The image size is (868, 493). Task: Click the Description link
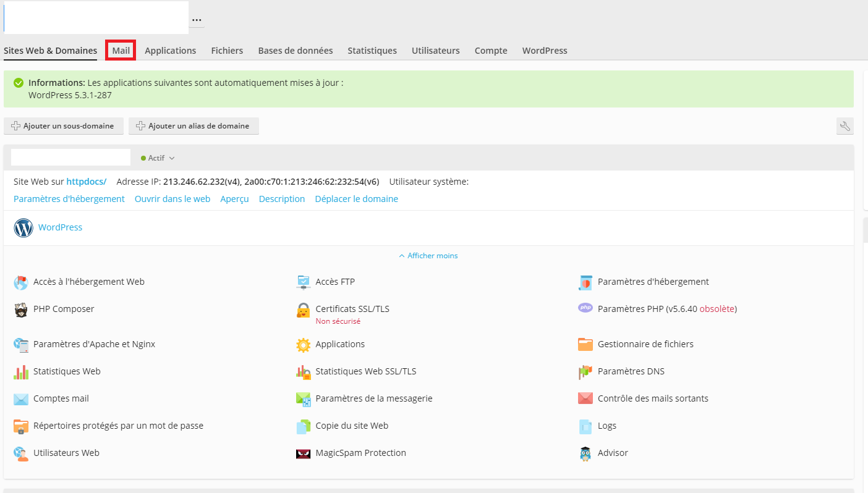click(x=282, y=199)
